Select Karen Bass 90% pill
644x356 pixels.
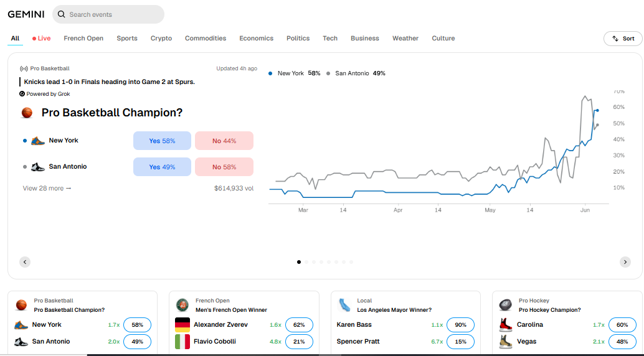tap(460, 325)
